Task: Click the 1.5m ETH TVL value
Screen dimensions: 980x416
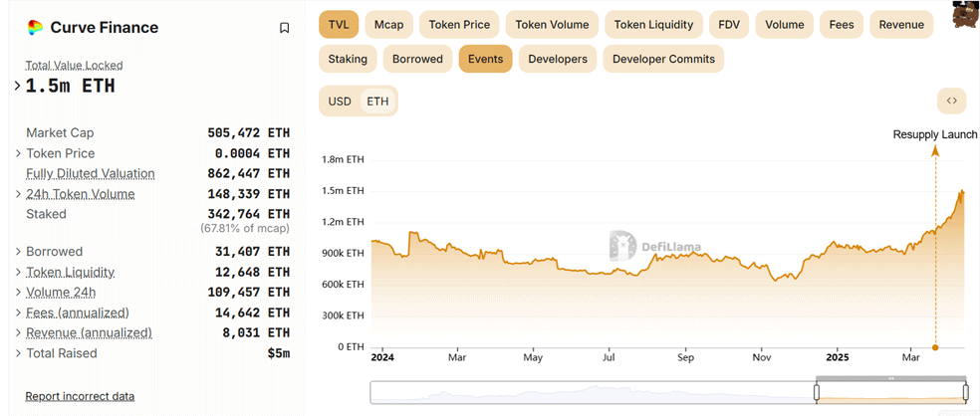Action: [x=70, y=87]
